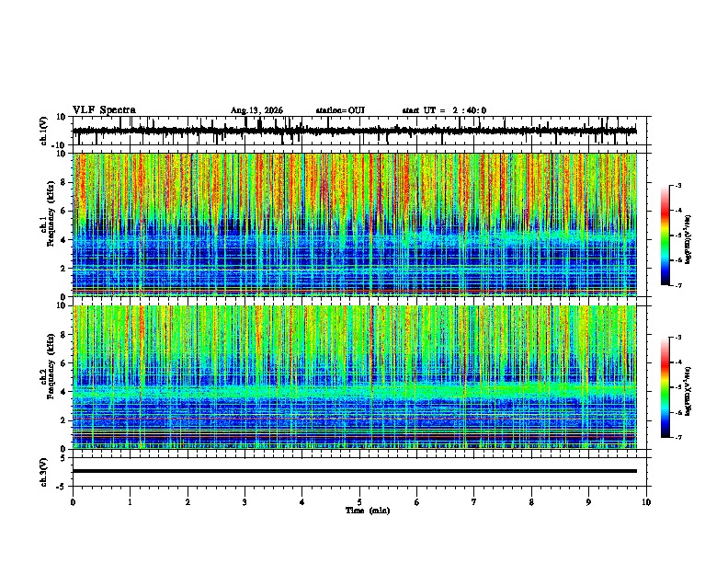This screenshot has height=563, width=728.
Task: Click the -7 label on lower color bar
Action: point(677,438)
